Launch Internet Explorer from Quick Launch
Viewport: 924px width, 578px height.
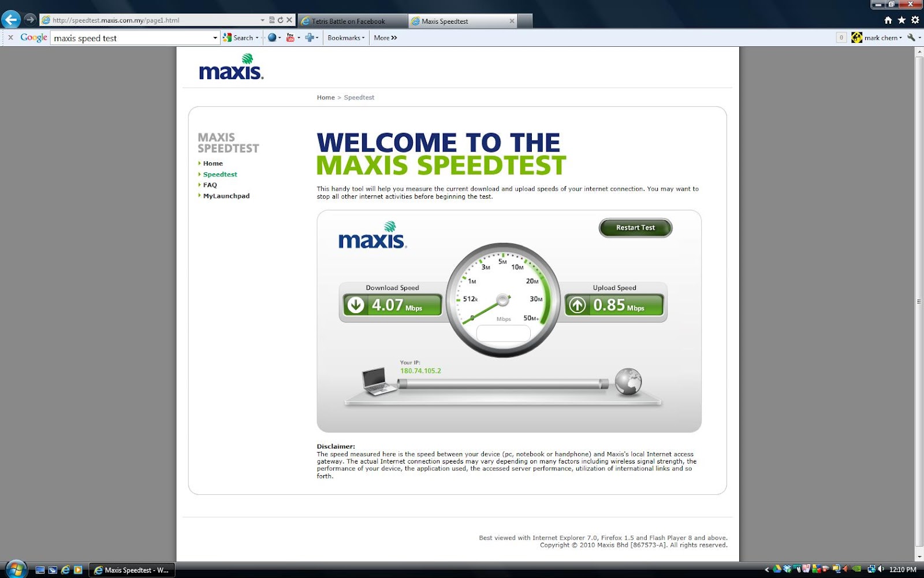tap(65, 570)
